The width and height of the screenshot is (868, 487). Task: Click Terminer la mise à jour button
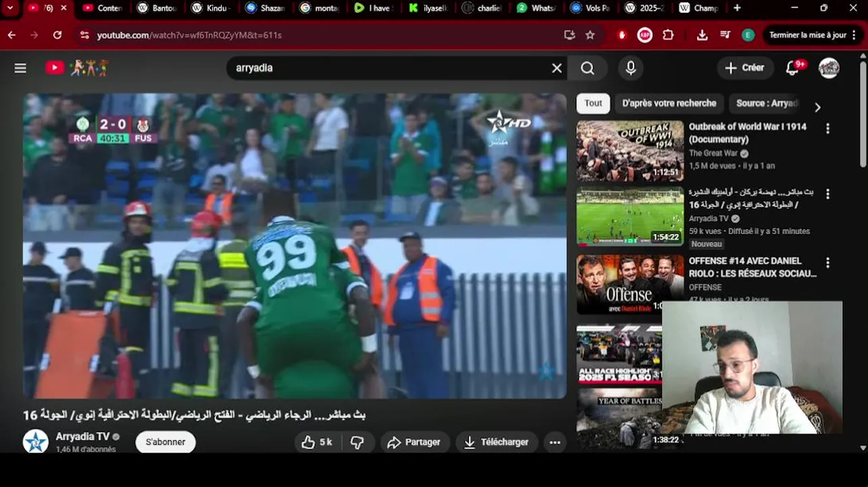[x=808, y=35]
